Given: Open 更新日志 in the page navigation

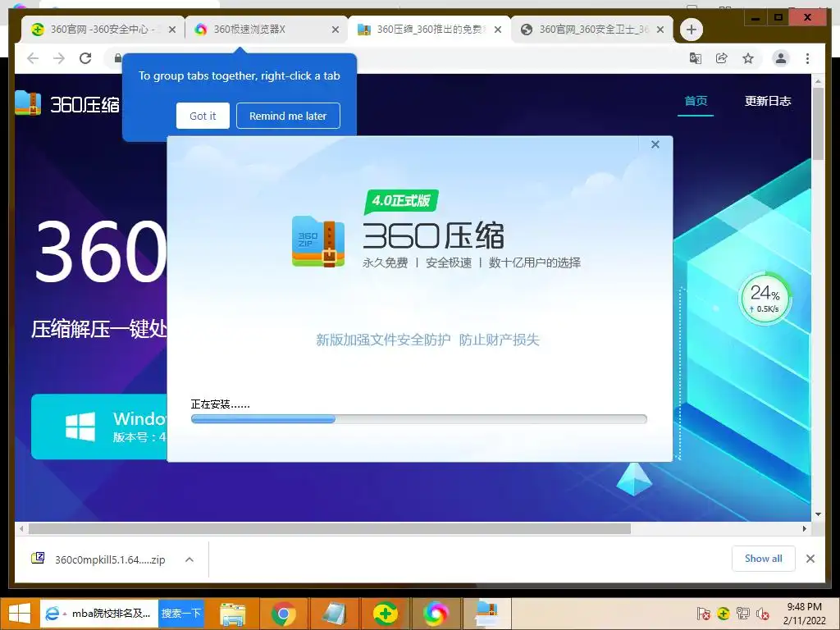Looking at the screenshot, I should (767, 101).
